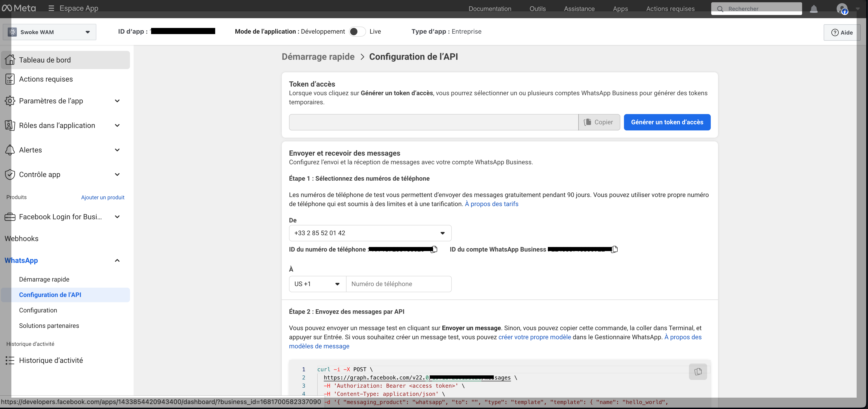Open the Assistance menu

click(x=579, y=9)
